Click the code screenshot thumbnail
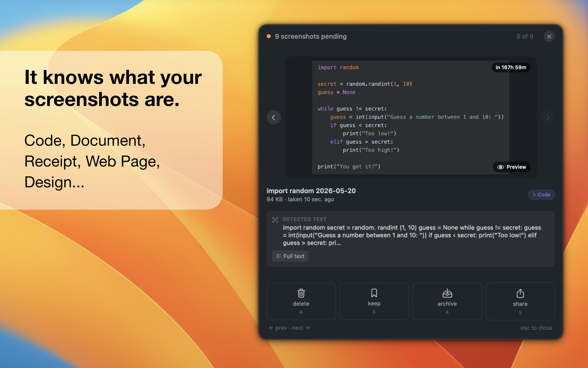The height and width of the screenshot is (368, 588). coord(411,117)
